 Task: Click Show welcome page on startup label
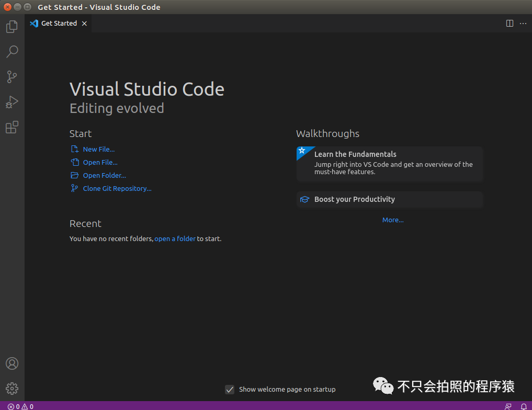click(287, 389)
